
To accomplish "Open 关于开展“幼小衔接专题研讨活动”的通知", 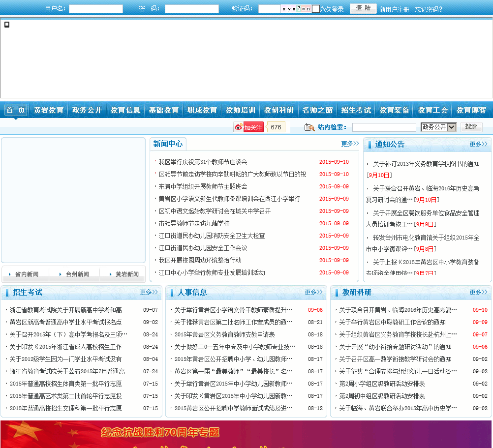I will click(x=395, y=347).
